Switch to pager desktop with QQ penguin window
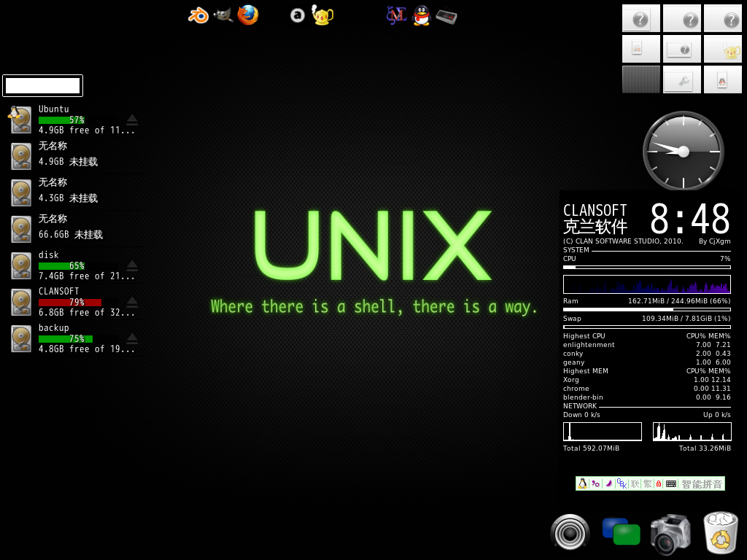This screenshot has height=560, width=747. (x=723, y=79)
